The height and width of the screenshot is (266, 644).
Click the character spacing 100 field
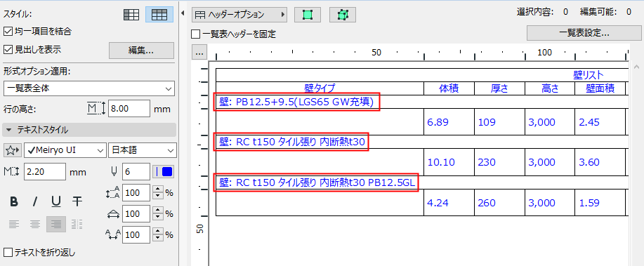point(136,235)
